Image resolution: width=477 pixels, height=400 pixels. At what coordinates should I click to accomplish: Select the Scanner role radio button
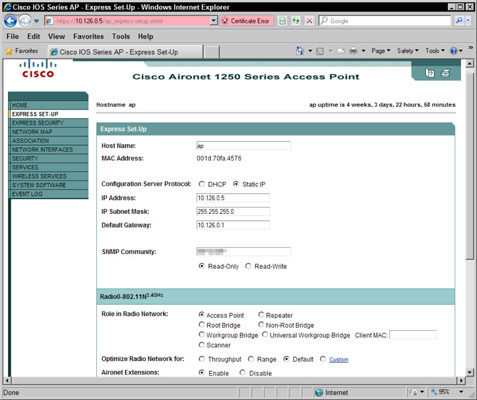[x=201, y=345]
